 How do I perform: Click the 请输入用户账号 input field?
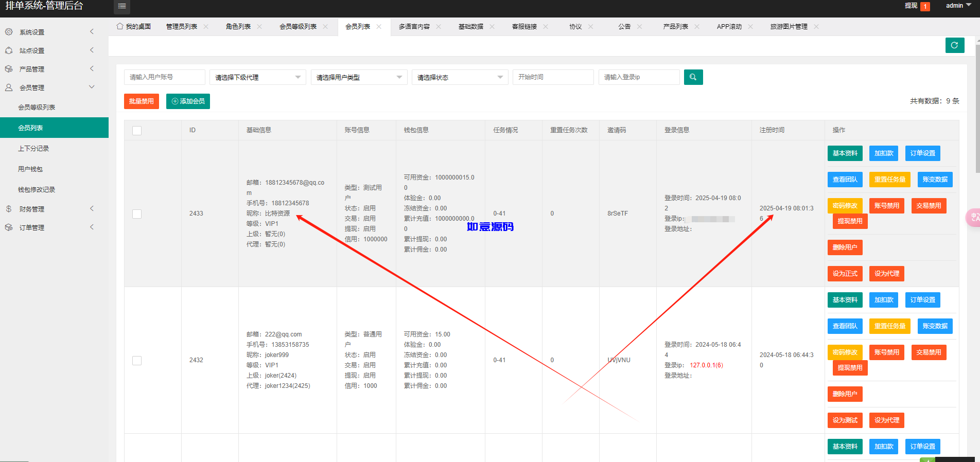coord(165,77)
